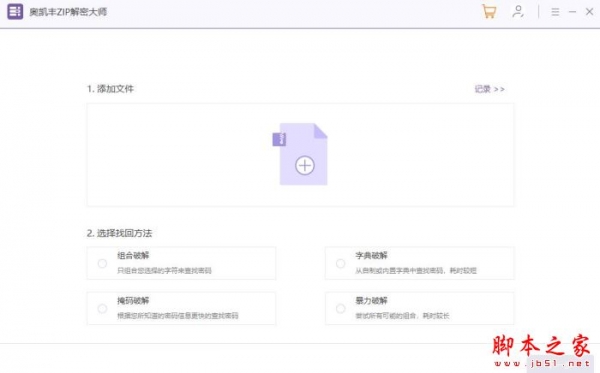Click the small zipper badge on file icon
The image size is (600, 373).
tap(279, 139)
